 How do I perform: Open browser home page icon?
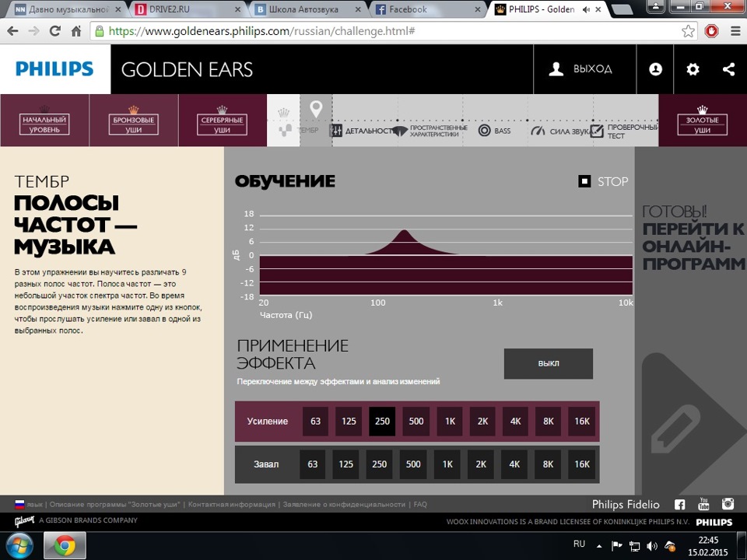(x=76, y=31)
